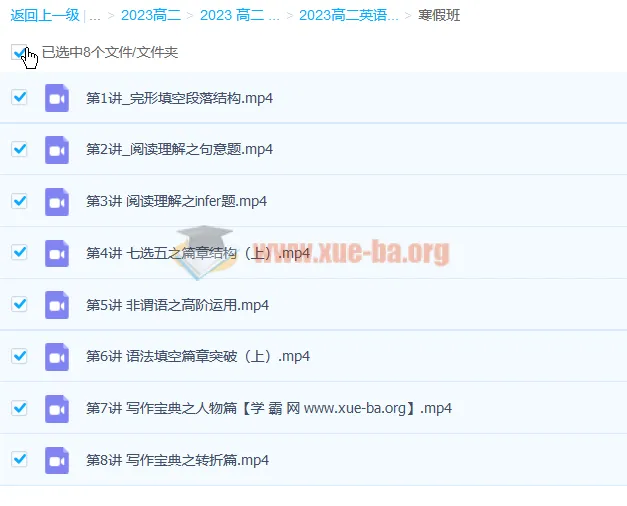Click video icon for 第6讲 语法填空篇章突破
Image resolution: width=627 pixels, height=506 pixels.
click(x=57, y=357)
